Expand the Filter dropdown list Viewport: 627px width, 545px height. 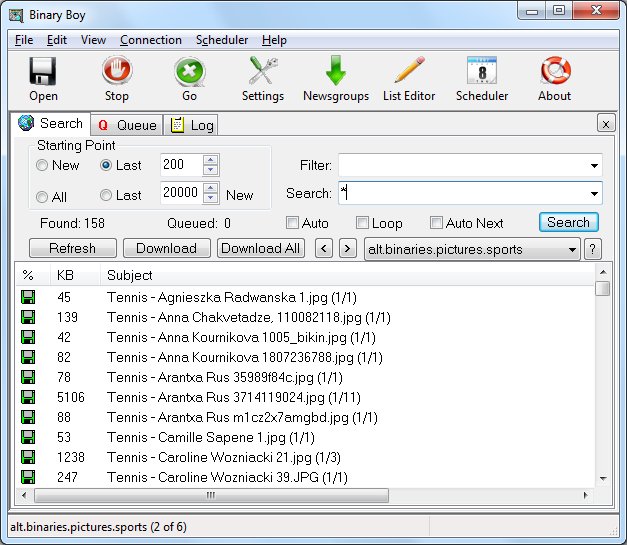(x=595, y=165)
